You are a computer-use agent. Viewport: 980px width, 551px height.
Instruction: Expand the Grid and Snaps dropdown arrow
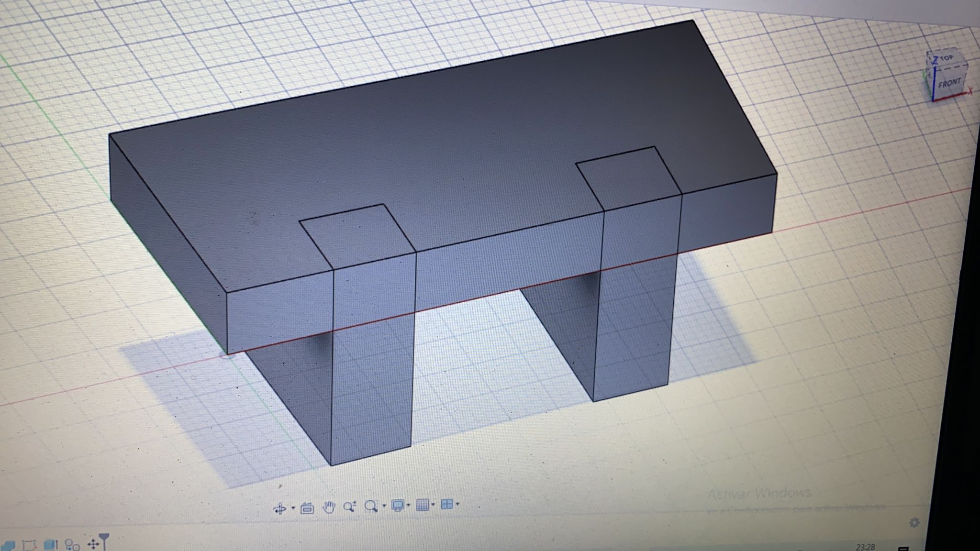click(x=433, y=504)
